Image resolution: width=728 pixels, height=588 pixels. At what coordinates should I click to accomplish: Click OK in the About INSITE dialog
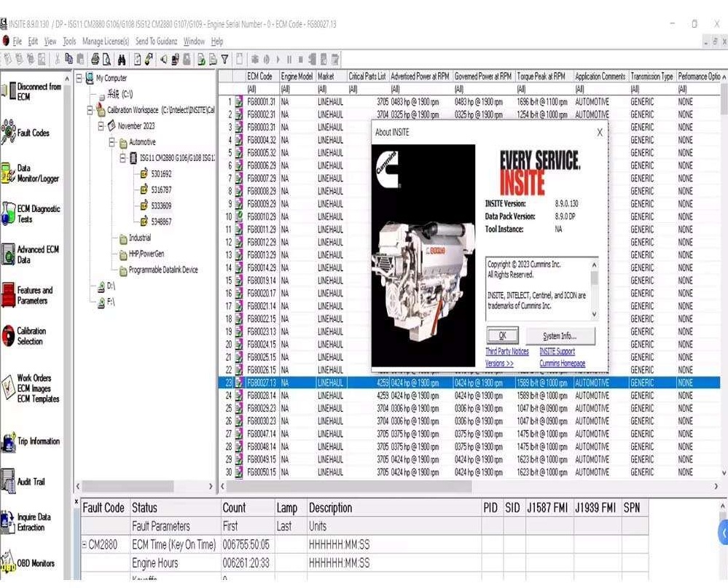pos(503,335)
